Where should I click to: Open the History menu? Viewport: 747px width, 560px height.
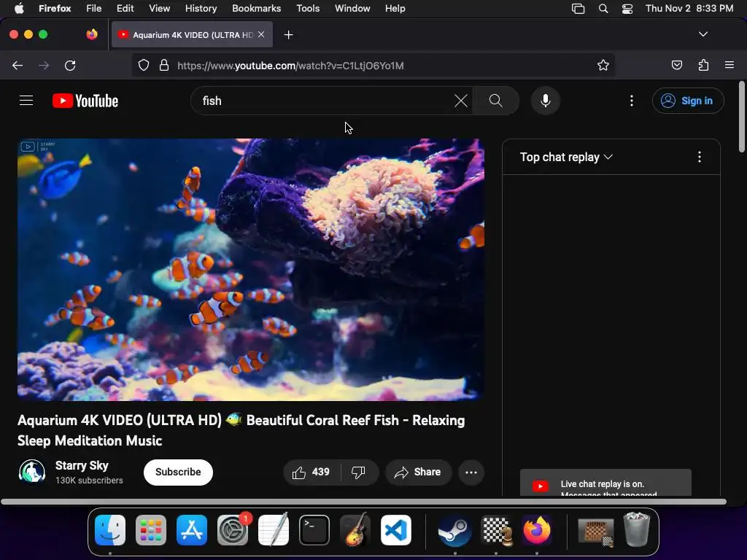(201, 8)
